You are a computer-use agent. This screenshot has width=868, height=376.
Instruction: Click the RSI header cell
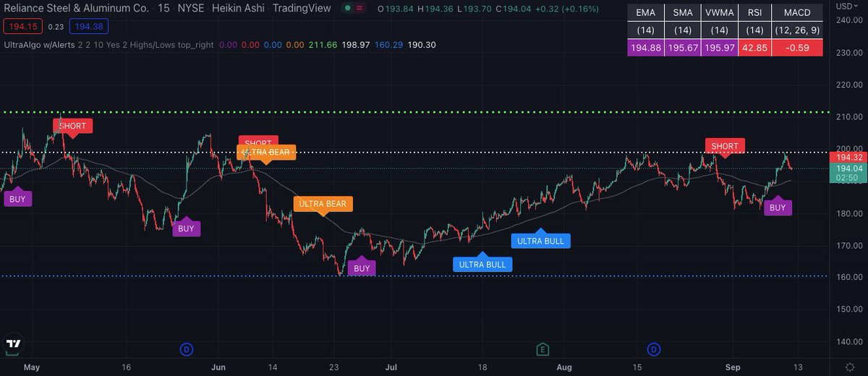(x=754, y=12)
